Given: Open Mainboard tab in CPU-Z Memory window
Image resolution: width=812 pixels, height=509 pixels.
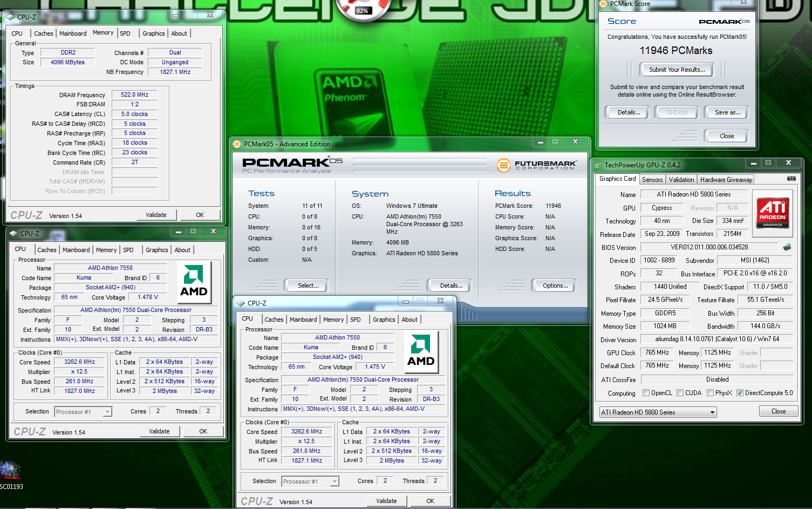Looking at the screenshot, I should point(73,33).
